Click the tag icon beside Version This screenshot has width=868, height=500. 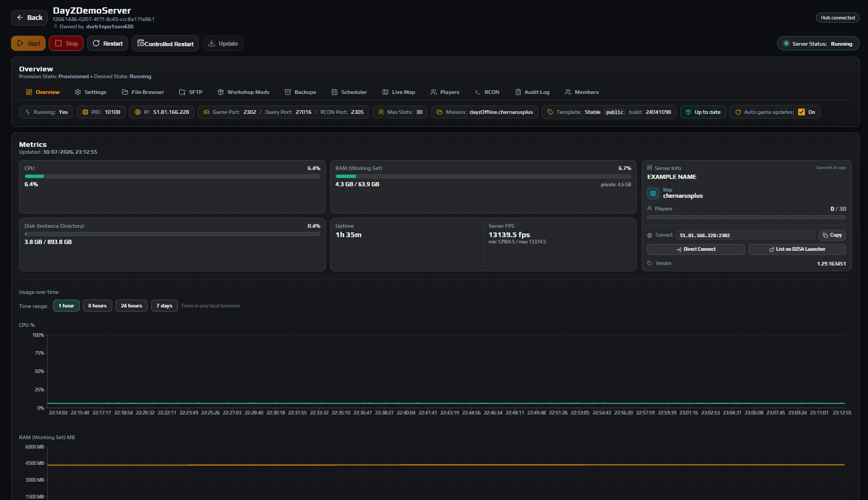coord(650,263)
